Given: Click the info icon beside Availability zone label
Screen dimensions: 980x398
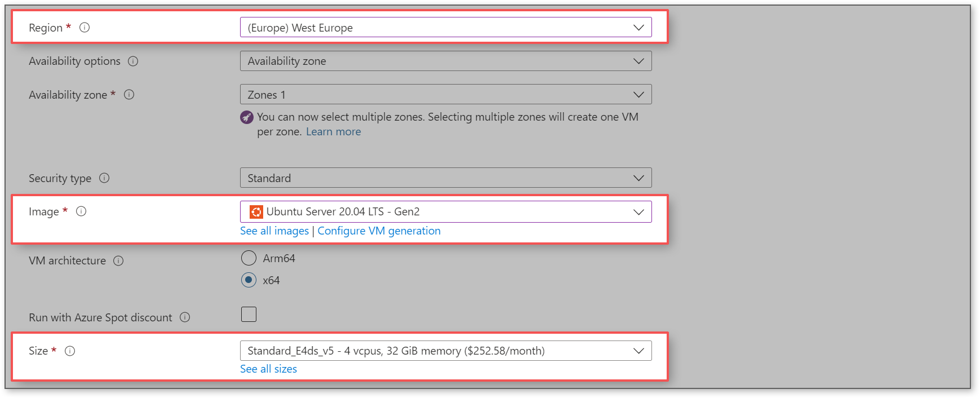Looking at the screenshot, I should click(x=129, y=94).
